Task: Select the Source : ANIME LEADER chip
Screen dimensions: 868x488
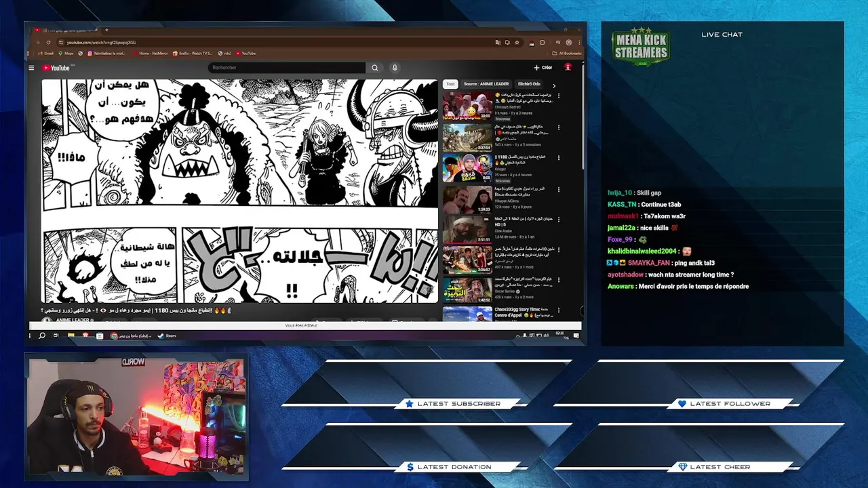Action: pos(486,84)
